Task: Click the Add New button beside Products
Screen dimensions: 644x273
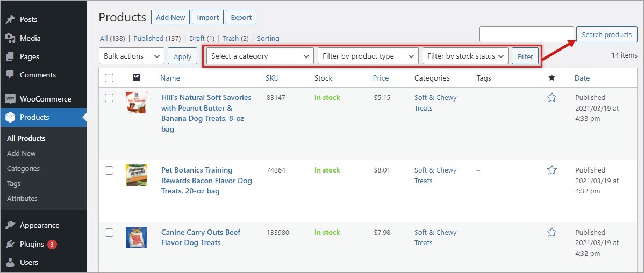Action: click(170, 17)
